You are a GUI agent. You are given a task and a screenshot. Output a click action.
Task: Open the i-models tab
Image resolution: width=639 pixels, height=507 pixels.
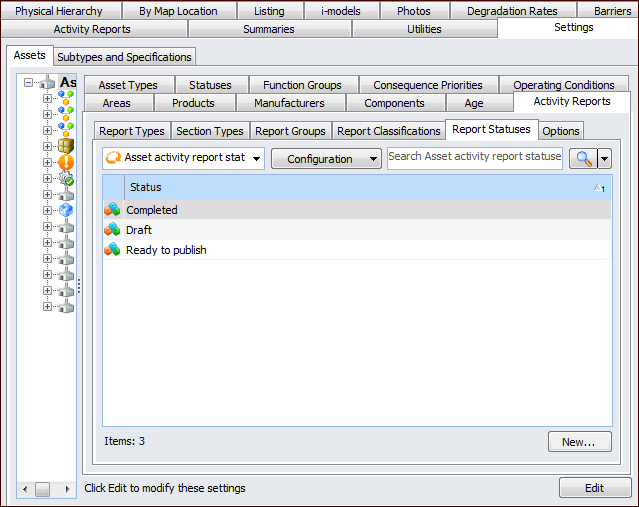click(x=342, y=11)
